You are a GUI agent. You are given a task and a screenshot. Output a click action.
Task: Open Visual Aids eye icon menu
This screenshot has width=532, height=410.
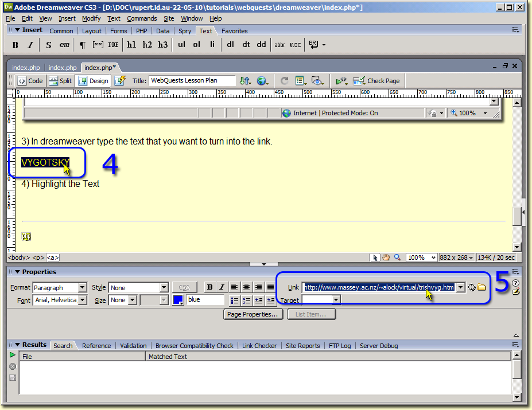317,81
